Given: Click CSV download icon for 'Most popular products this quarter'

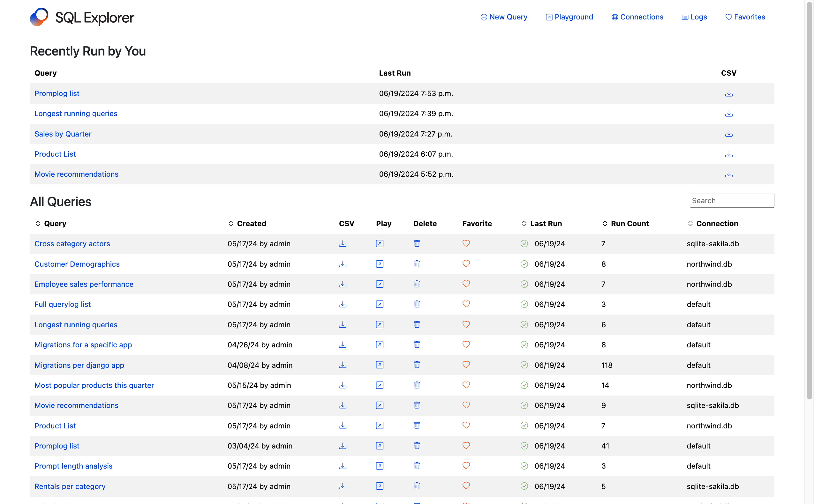Looking at the screenshot, I should pyautogui.click(x=343, y=385).
